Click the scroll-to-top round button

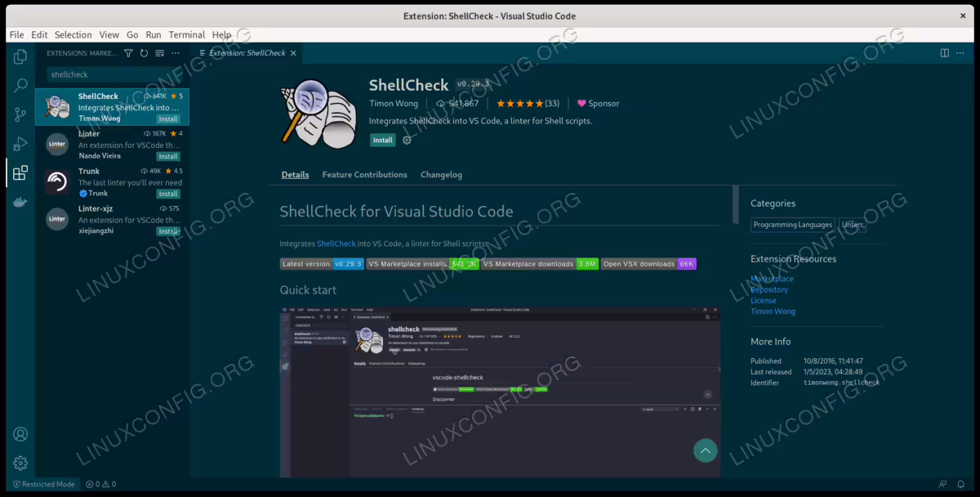click(705, 450)
